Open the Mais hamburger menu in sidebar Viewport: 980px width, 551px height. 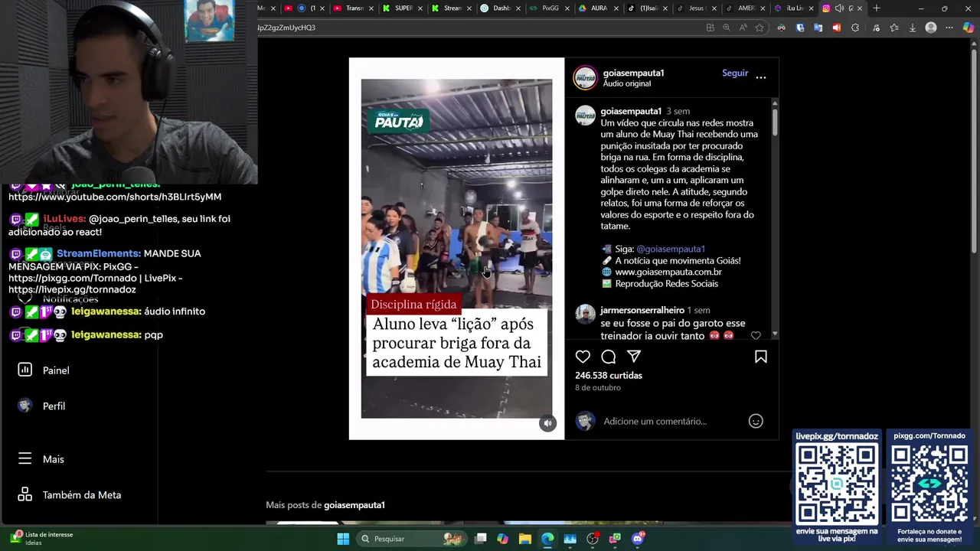pyautogui.click(x=41, y=459)
